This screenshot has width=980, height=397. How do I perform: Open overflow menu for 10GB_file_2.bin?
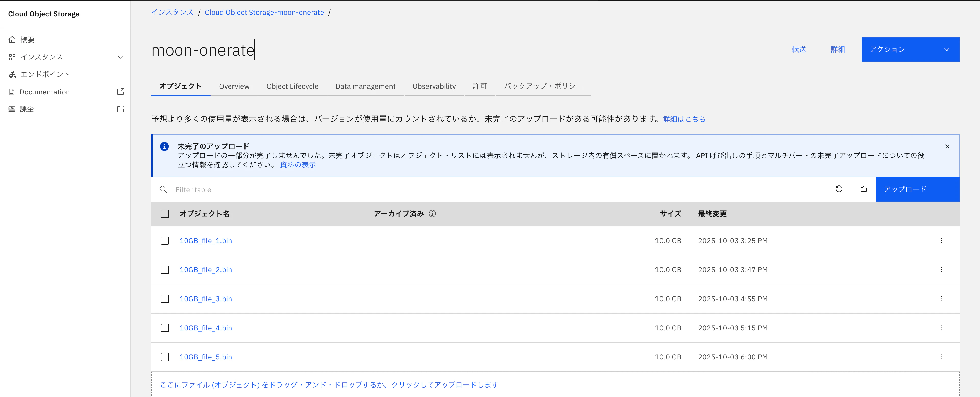[941, 270]
